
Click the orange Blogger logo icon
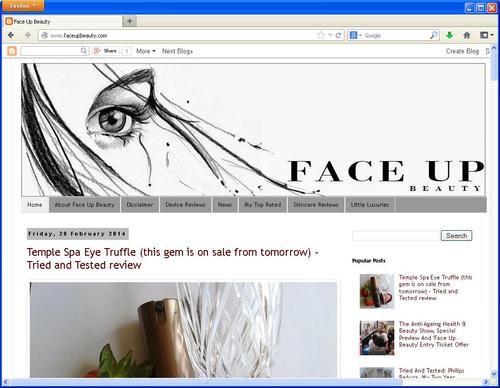click(12, 51)
